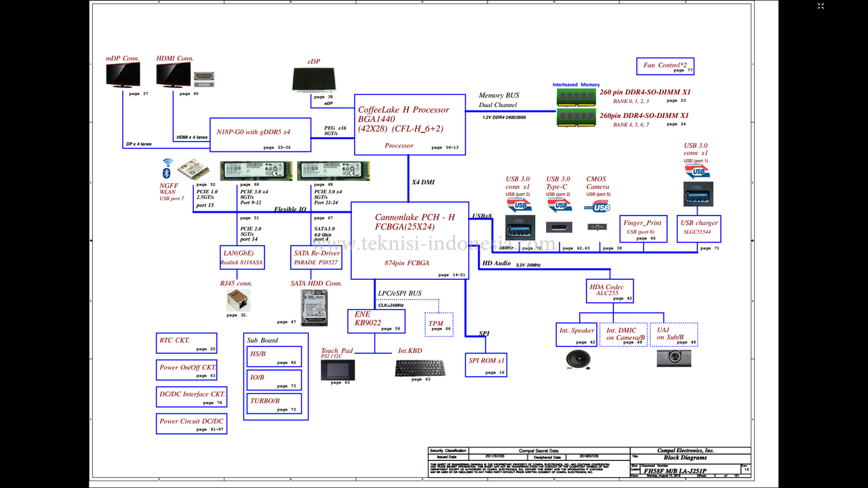This screenshot has height=488, width=868.
Task: Click the ENE KB9022 block
Action: 377,321
